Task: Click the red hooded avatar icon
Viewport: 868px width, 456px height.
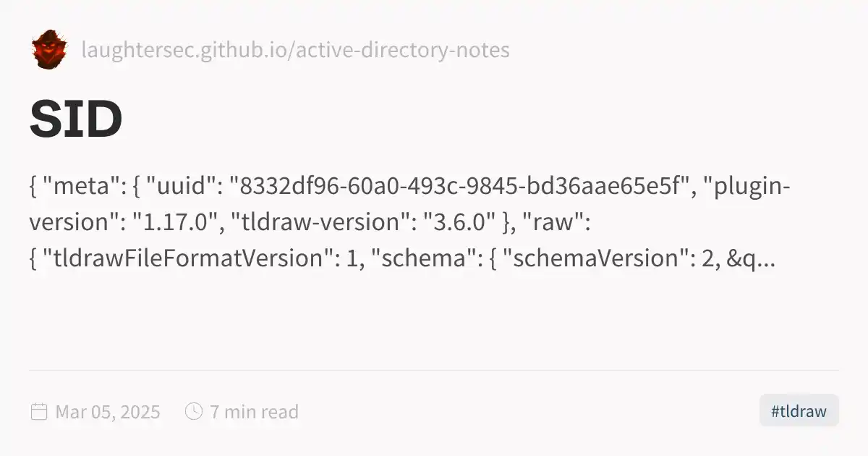Action: click(x=49, y=49)
